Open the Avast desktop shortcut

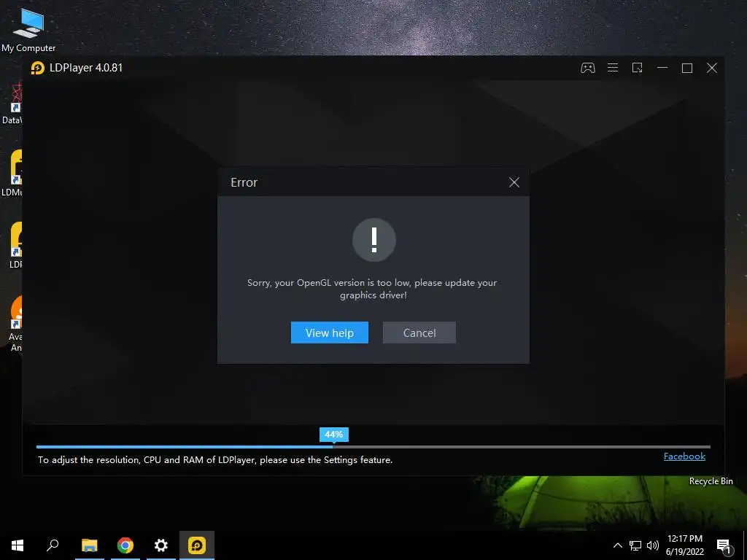(15, 324)
